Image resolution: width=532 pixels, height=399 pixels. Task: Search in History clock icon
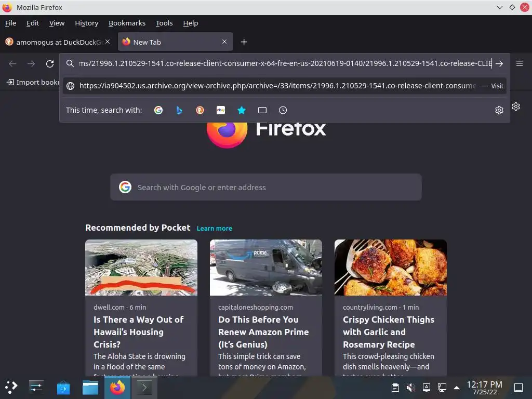[x=283, y=110]
